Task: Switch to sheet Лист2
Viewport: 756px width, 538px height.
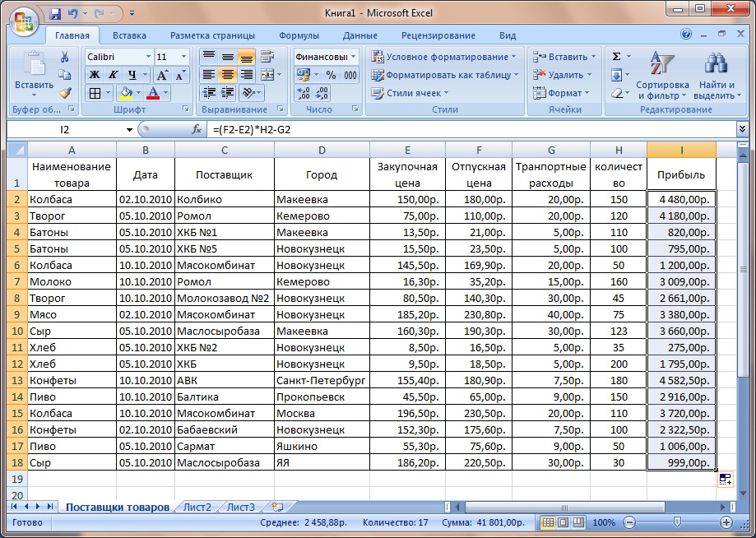Action: (x=197, y=507)
